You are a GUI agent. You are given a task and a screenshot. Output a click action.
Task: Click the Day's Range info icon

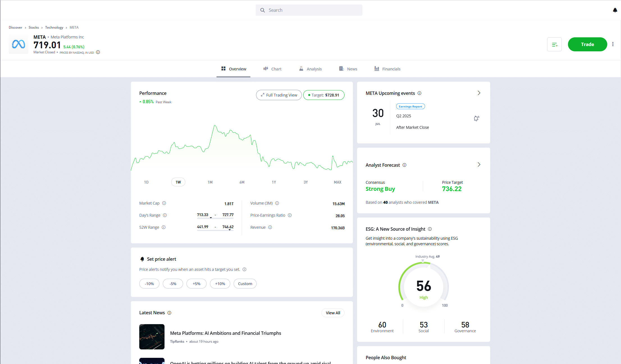click(x=165, y=215)
